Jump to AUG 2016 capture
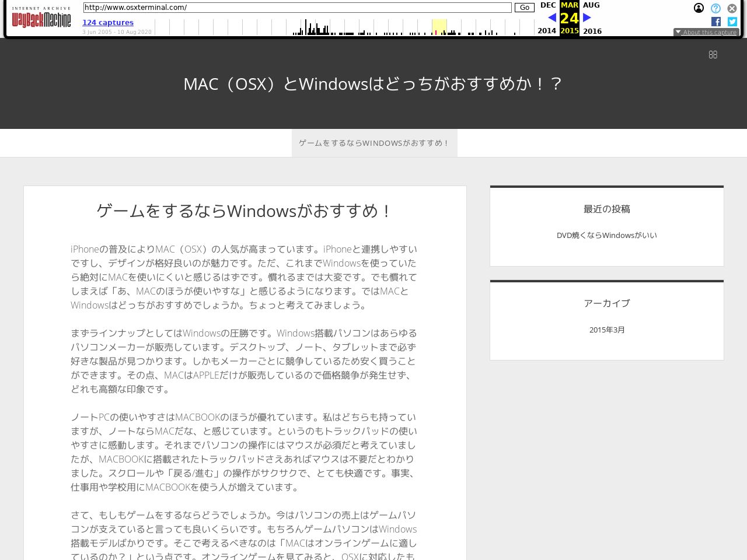This screenshot has width=747, height=560. (x=591, y=5)
